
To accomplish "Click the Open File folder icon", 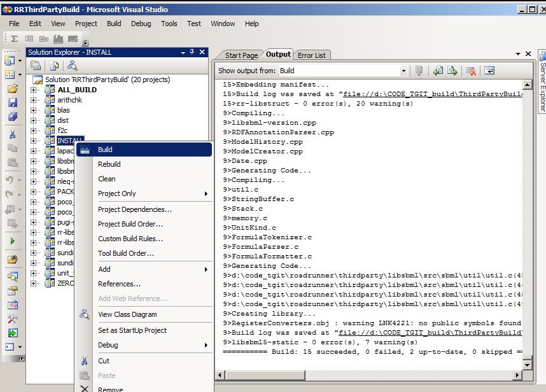I will [12, 88].
